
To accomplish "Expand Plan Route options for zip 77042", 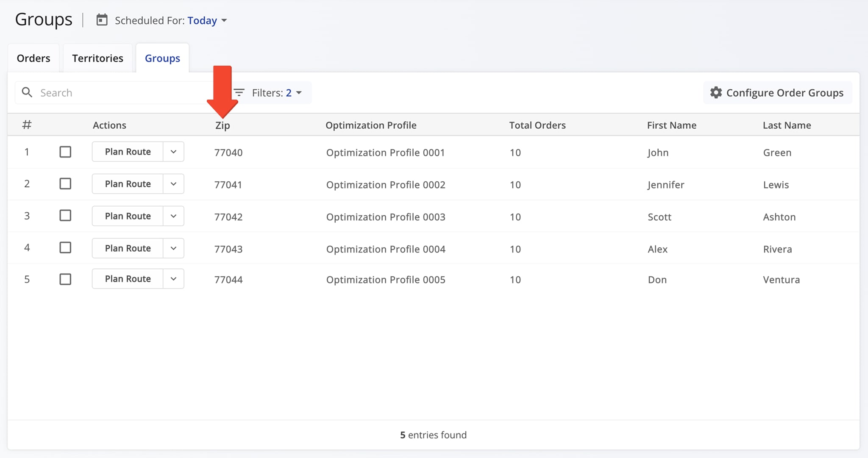I will [x=173, y=216].
